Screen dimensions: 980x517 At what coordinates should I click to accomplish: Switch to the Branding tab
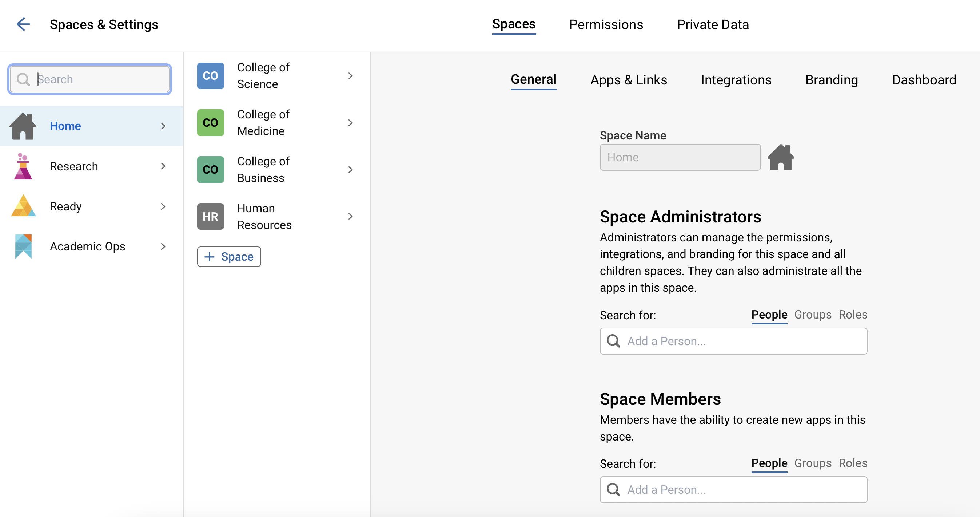[x=832, y=80]
